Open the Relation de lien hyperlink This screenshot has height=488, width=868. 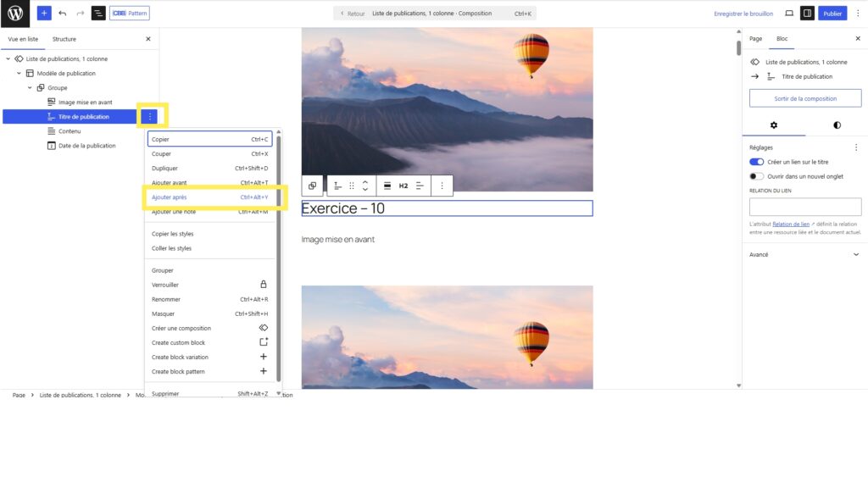pos(791,224)
